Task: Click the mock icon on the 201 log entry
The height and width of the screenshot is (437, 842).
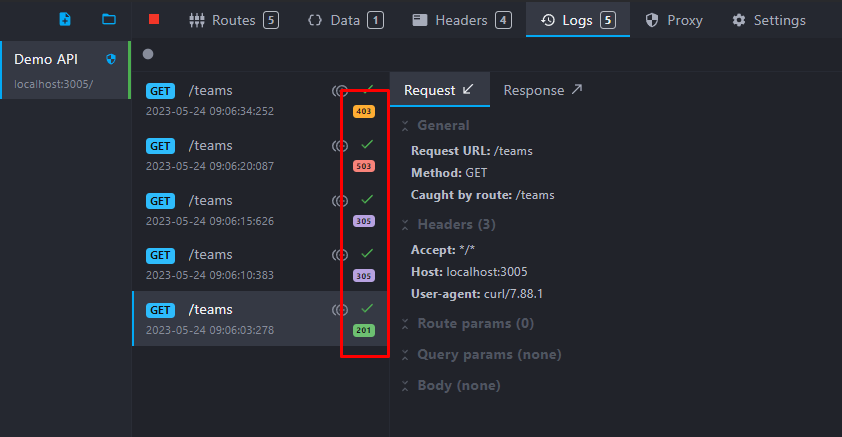Action: 340,310
